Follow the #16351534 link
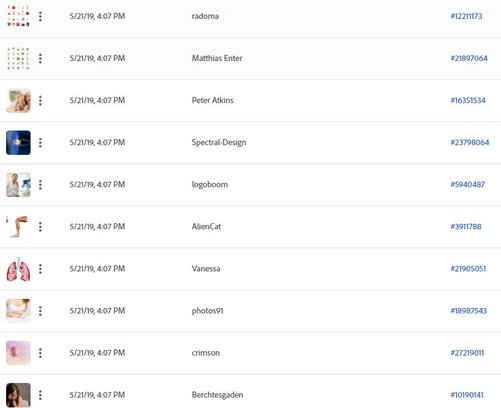The width and height of the screenshot is (501, 408). (468, 100)
